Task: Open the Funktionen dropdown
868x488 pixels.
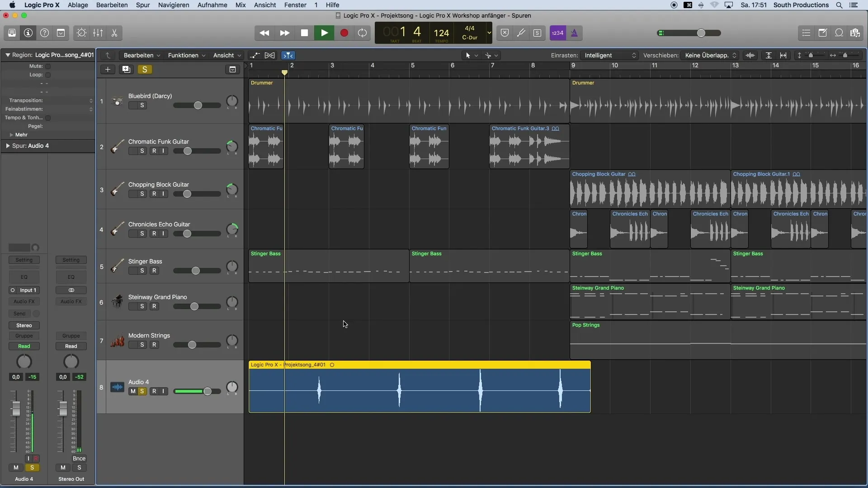Action: [186, 56]
